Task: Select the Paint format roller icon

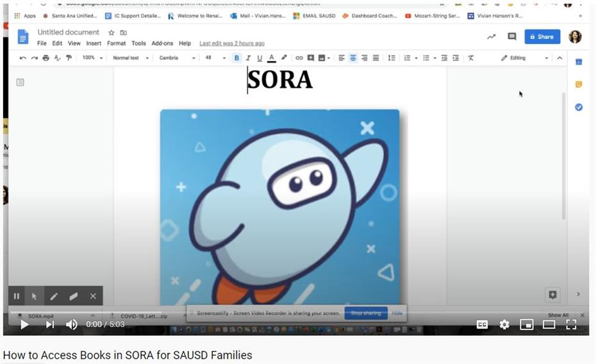Action: click(69, 58)
